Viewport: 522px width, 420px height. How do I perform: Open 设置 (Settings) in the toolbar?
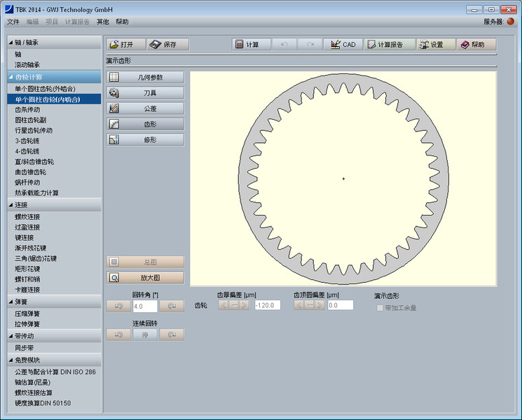435,44
